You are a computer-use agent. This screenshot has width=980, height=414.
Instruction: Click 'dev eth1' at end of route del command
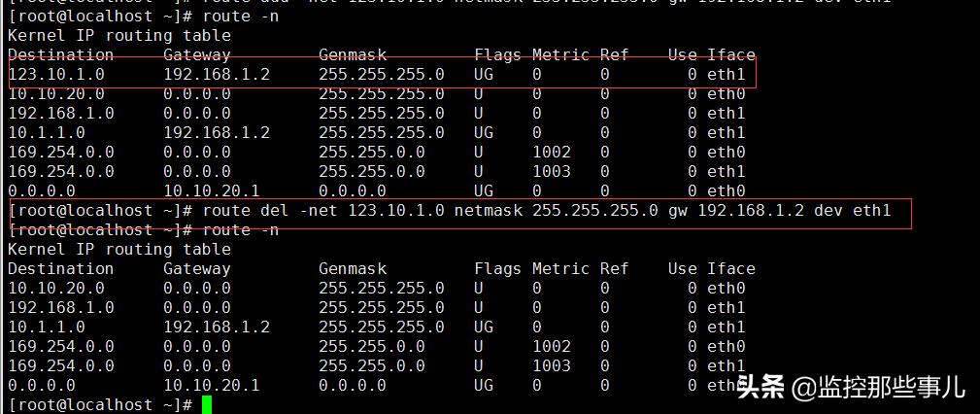pyautogui.click(x=852, y=210)
